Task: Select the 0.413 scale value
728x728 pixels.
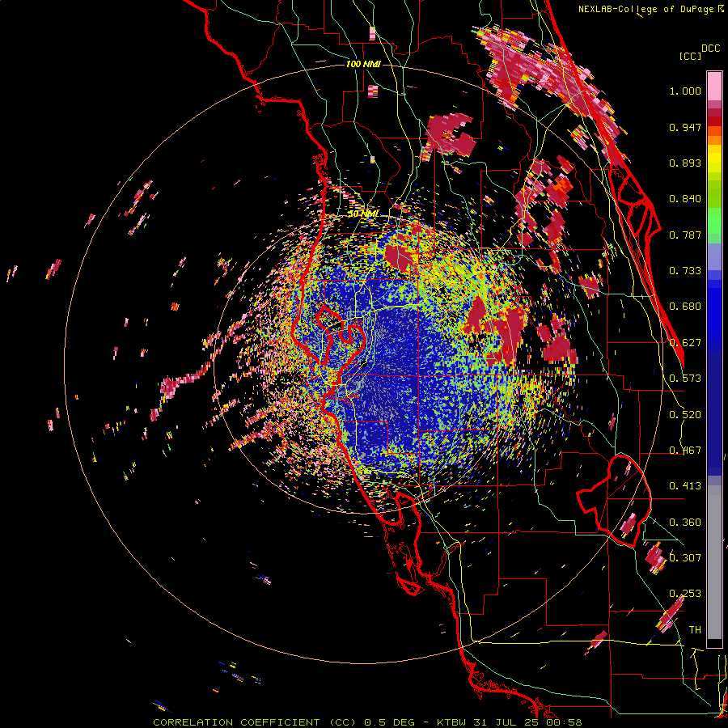Action: point(685,486)
